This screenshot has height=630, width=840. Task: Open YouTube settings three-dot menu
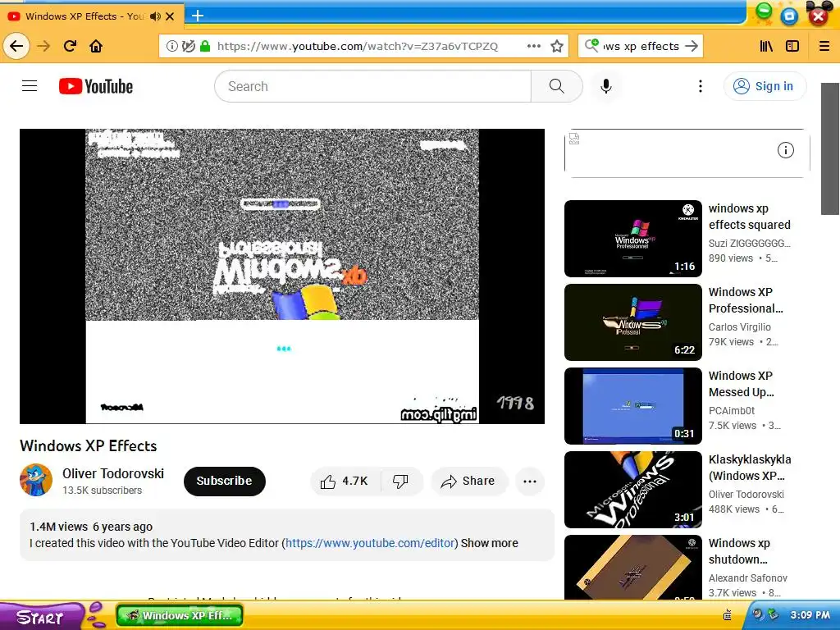coord(701,86)
